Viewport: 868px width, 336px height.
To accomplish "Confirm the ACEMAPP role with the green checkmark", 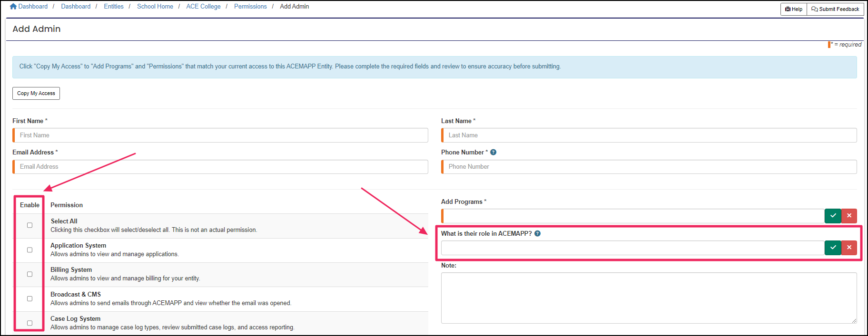I will coord(833,248).
